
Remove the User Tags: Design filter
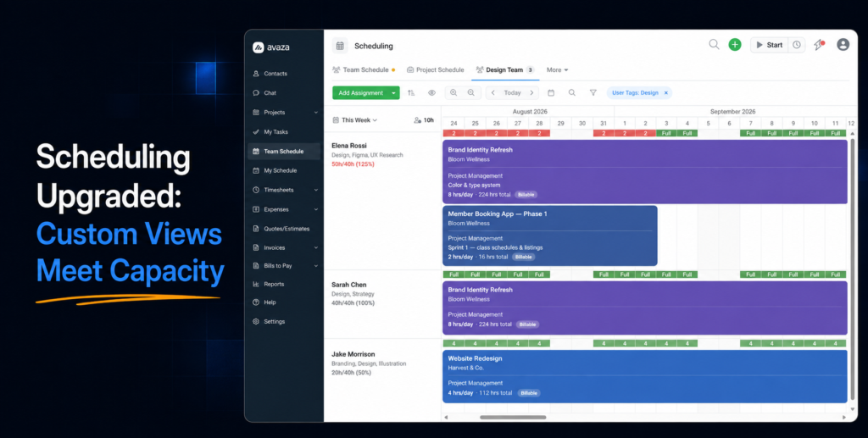tap(666, 93)
